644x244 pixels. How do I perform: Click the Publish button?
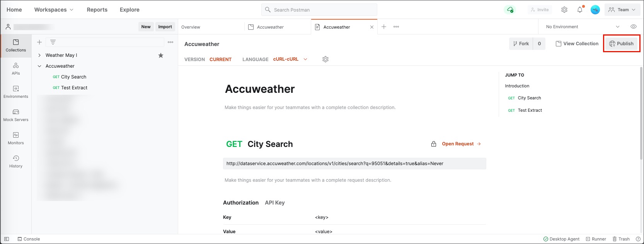tap(621, 44)
